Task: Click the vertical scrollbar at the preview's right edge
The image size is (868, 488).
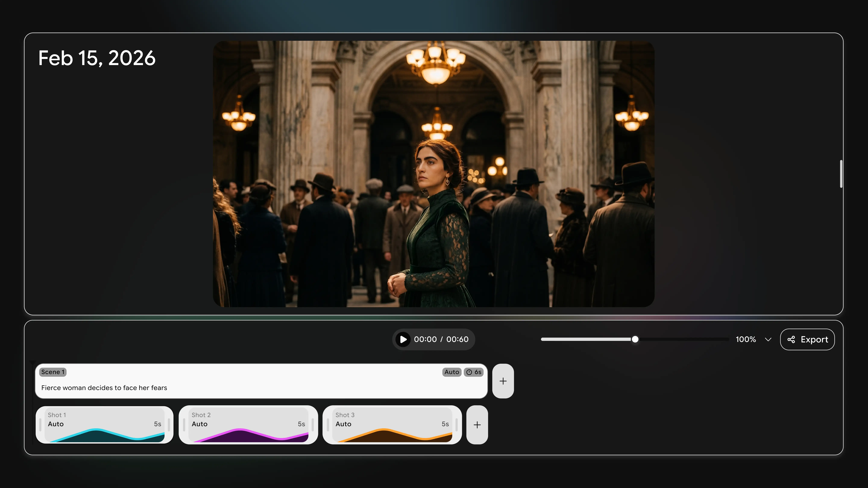Action: (841, 174)
